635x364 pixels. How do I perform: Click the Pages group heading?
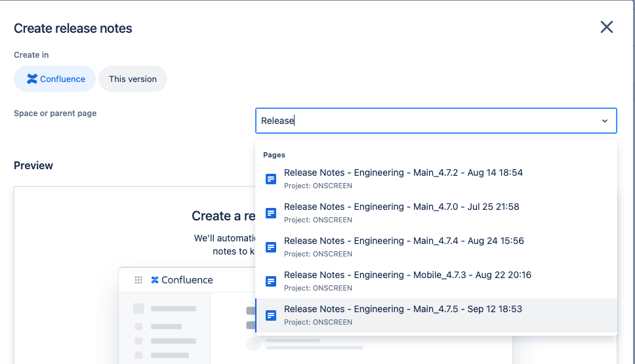click(274, 155)
